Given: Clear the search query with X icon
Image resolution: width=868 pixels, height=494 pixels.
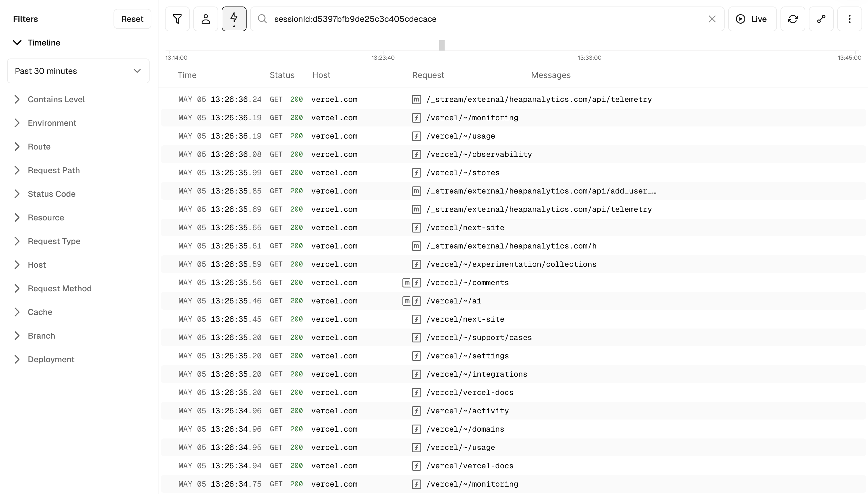Looking at the screenshot, I should click(x=712, y=19).
